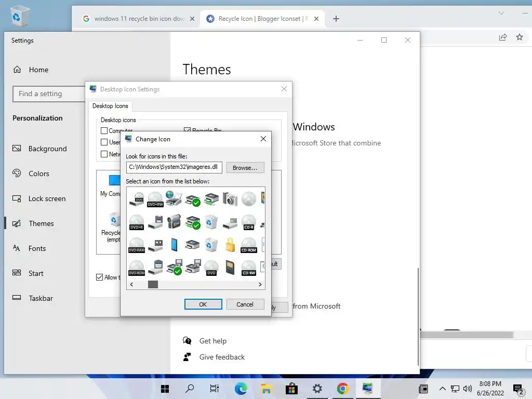Click the Find a setting search box
The width and height of the screenshot is (532, 399).
tap(49, 94)
